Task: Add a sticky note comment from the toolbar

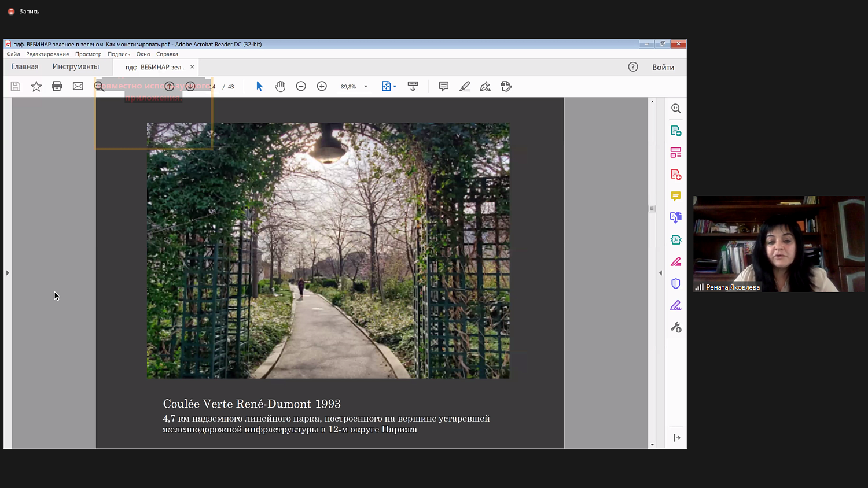Action: tap(444, 86)
